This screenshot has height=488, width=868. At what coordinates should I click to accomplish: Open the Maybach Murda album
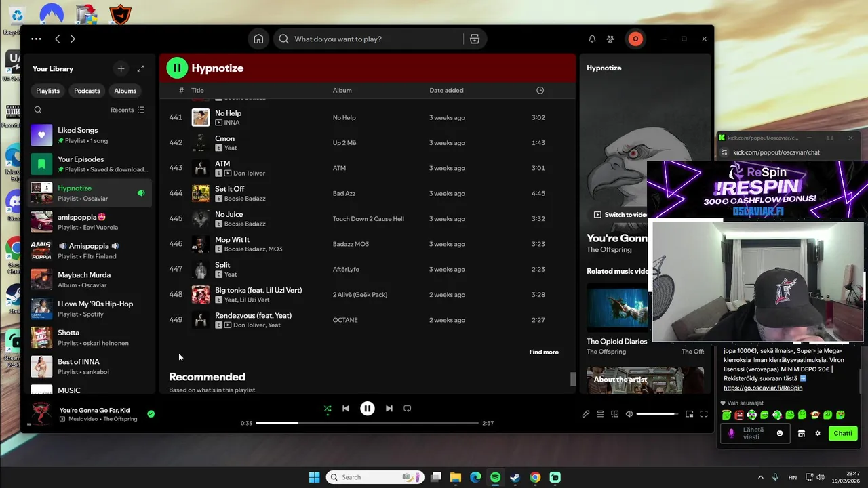pyautogui.click(x=90, y=280)
